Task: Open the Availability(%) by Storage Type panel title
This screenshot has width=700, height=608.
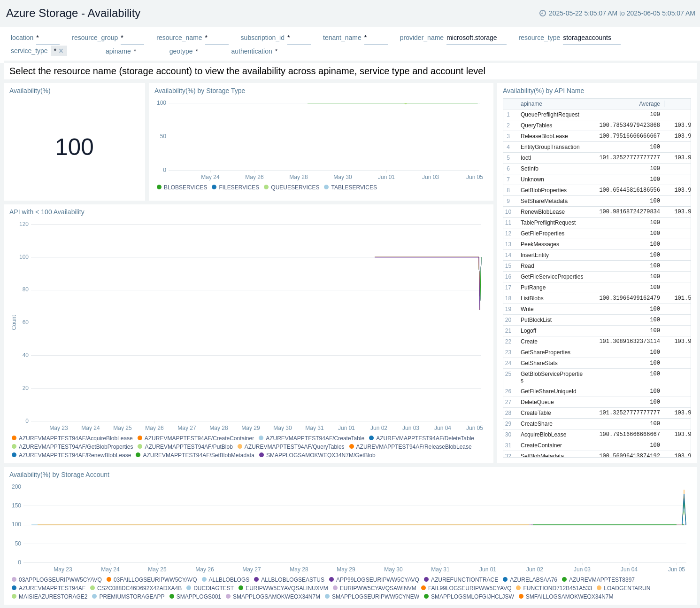Action: [x=200, y=91]
